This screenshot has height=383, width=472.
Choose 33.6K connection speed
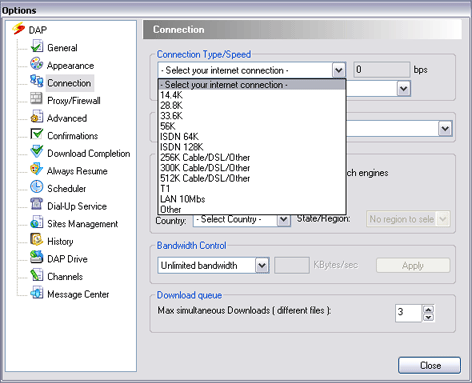click(x=252, y=116)
